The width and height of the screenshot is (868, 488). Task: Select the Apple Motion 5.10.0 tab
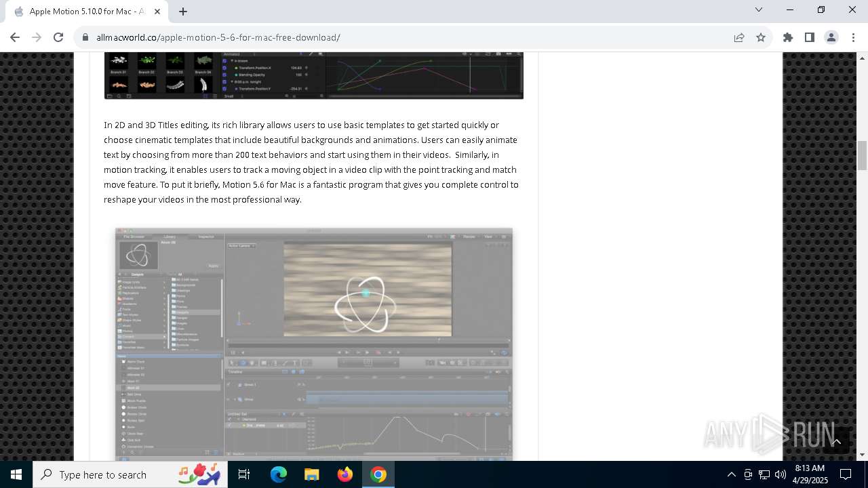(x=86, y=12)
